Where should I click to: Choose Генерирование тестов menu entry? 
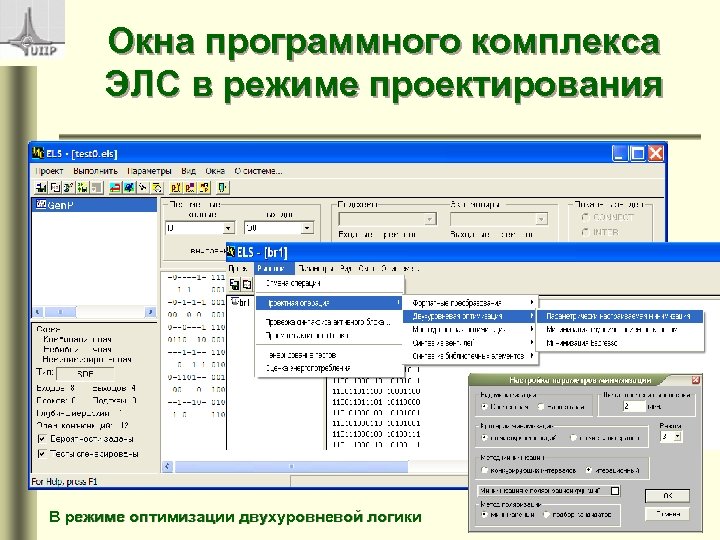click(x=329, y=355)
